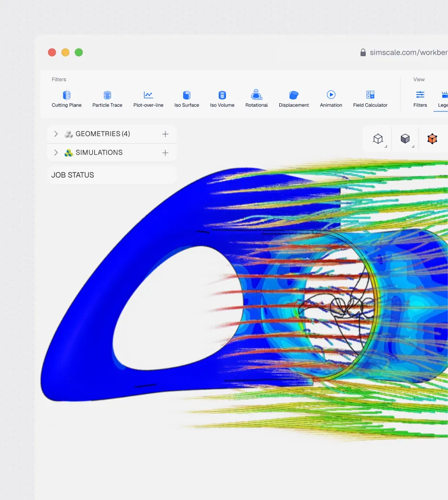
Task: Open the JOB STATUS panel
Action: [112, 175]
